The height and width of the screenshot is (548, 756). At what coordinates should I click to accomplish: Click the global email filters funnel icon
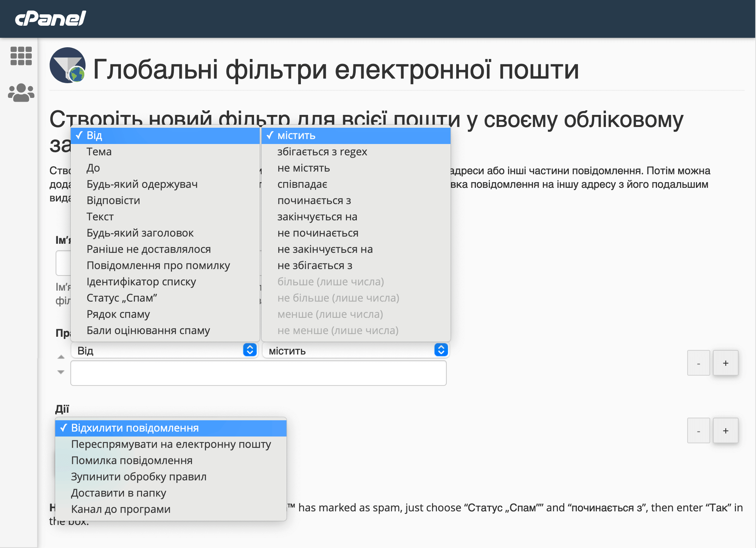coord(68,65)
